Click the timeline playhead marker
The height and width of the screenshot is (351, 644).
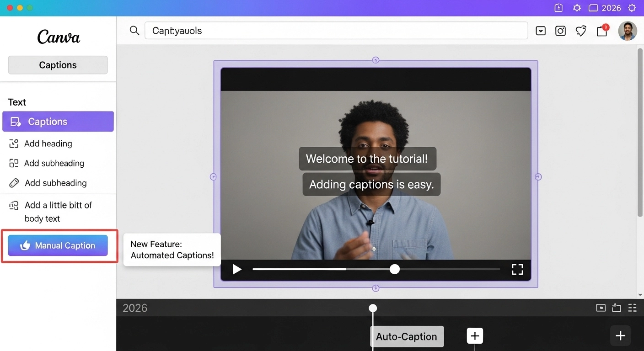click(x=373, y=308)
